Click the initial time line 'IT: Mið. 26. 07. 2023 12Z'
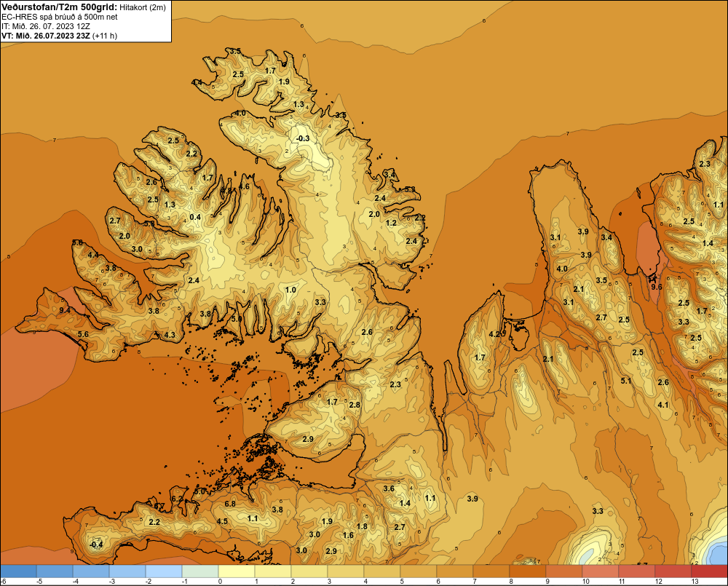The height and width of the screenshot is (586, 728). click(47, 26)
